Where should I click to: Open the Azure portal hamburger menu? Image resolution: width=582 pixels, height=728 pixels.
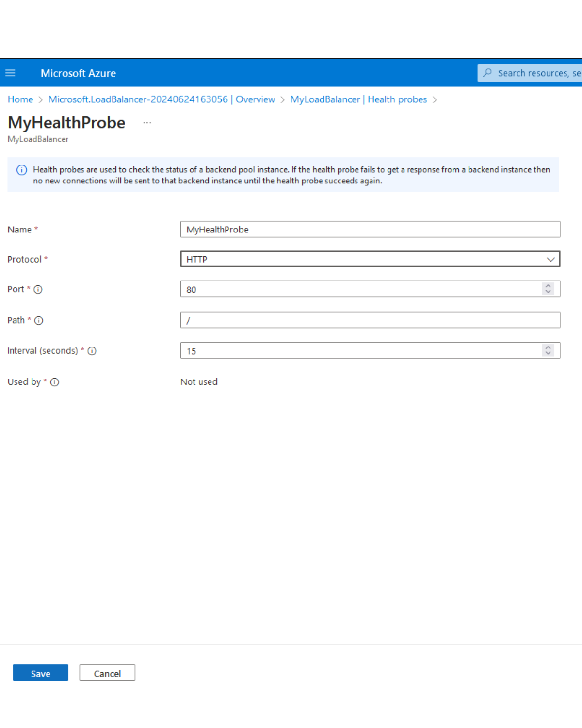10,73
